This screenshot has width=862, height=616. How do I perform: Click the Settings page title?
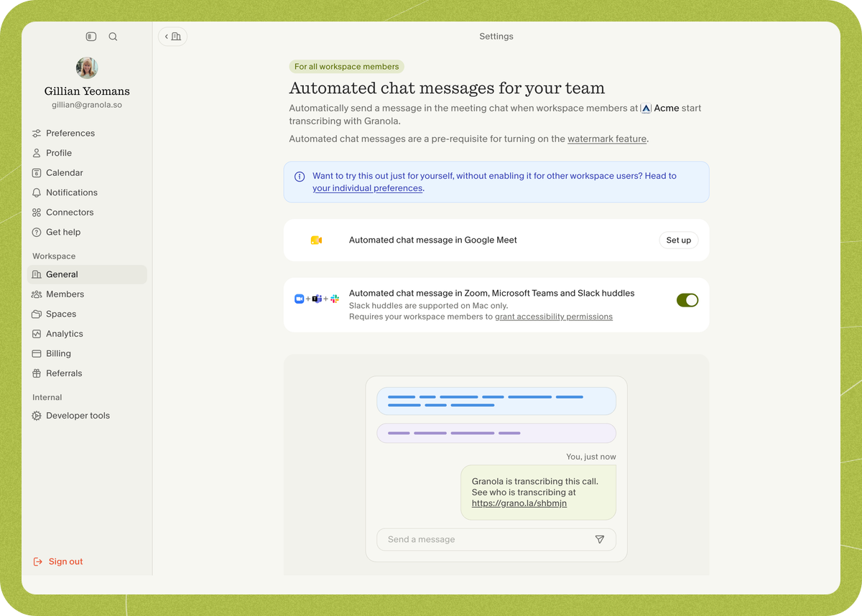[x=496, y=37]
